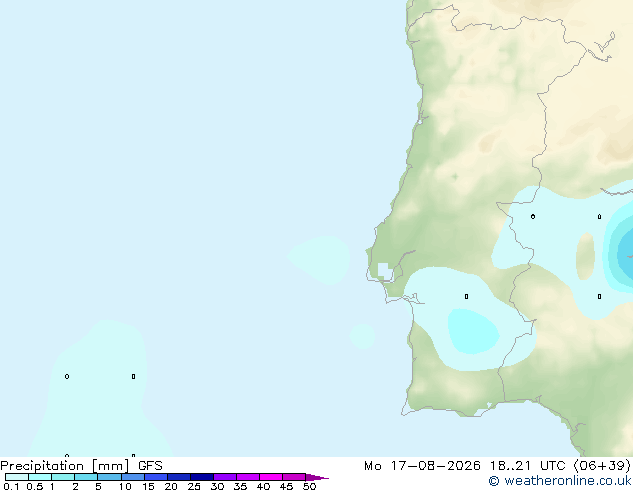Click the '0.5' legend scale value
The width and height of the screenshot is (634, 490).
click(35, 486)
